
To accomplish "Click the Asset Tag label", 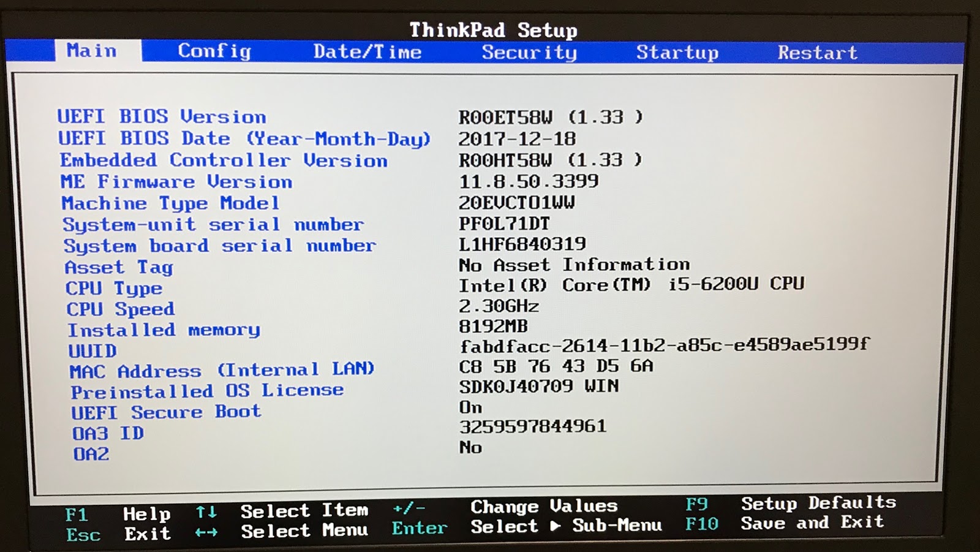I will [119, 267].
